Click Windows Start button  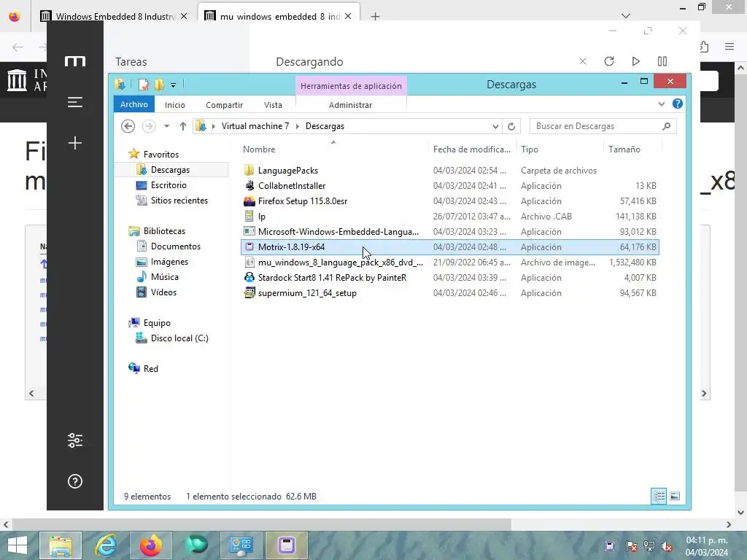(x=18, y=545)
